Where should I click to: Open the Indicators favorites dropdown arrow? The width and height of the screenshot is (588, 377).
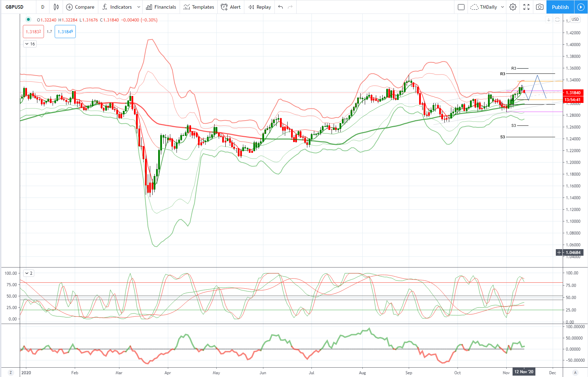139,7
